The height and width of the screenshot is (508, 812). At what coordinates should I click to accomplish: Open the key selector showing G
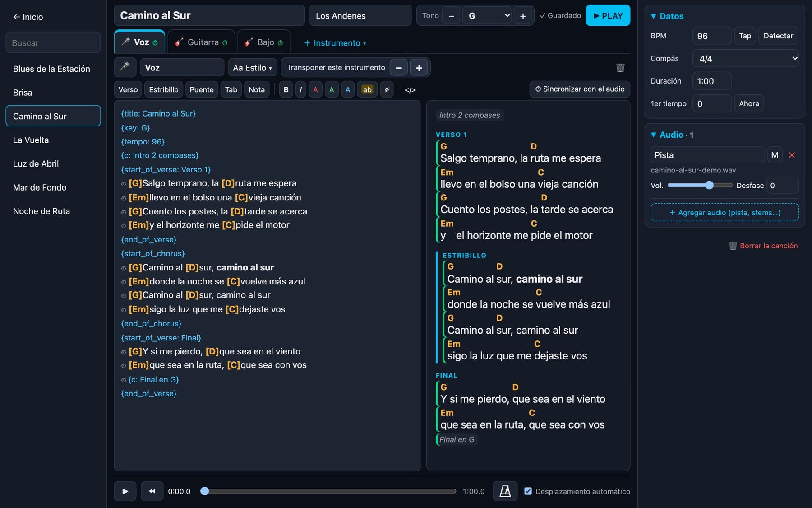487,16
